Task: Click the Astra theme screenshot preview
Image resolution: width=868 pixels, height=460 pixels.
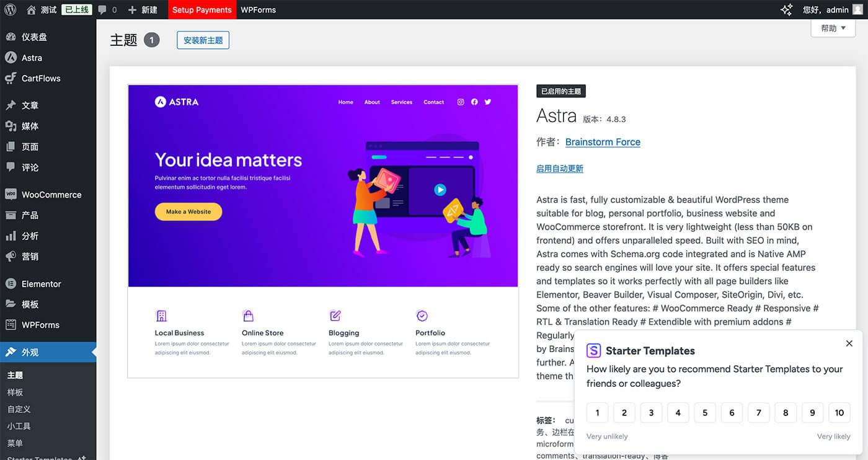Action: tap(323, 231)
